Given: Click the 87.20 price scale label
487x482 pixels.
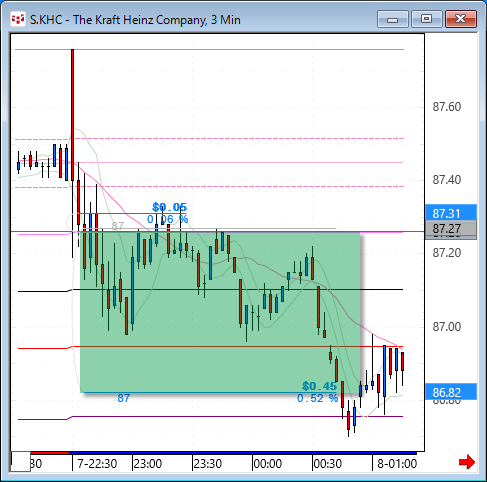Looking at the screenshot, I should point(447,253).
